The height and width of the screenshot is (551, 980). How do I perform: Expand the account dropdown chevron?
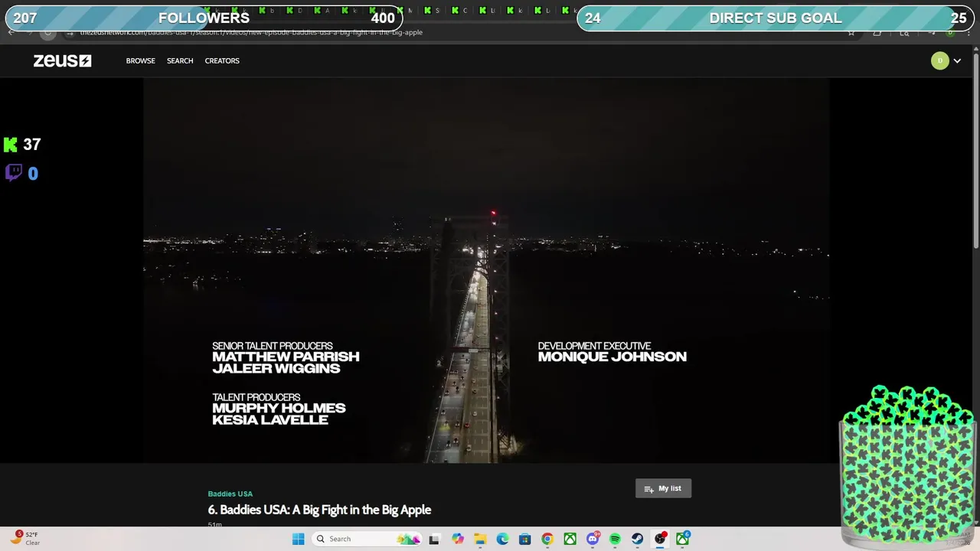pos(957,60)
